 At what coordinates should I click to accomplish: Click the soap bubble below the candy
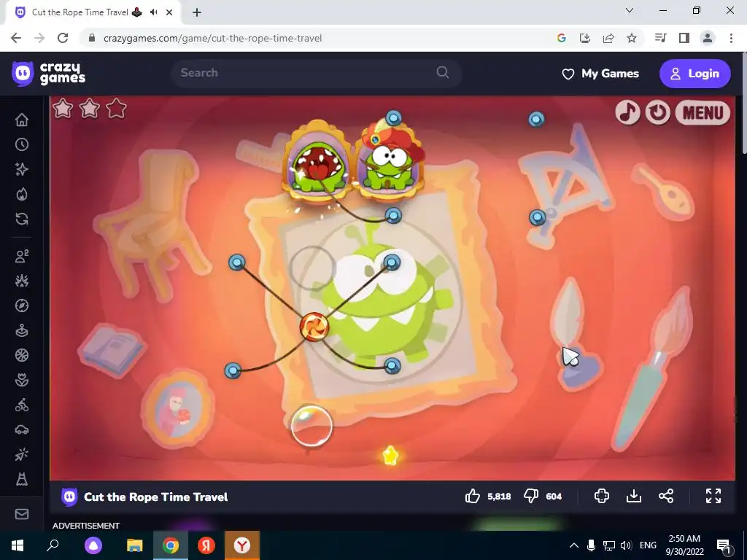pos(311,426)
